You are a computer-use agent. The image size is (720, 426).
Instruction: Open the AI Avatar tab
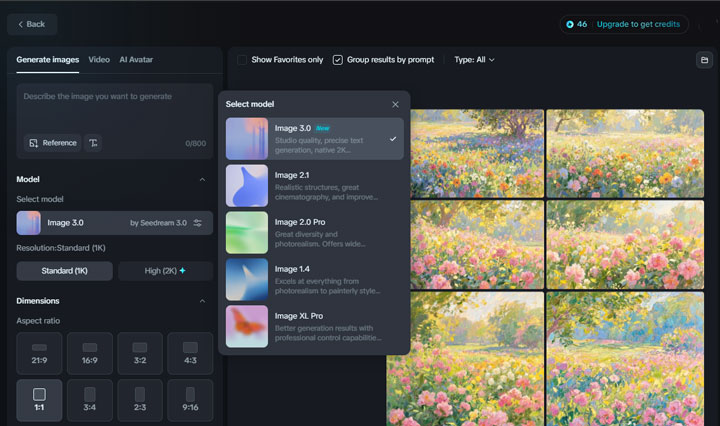coord(136,60)
